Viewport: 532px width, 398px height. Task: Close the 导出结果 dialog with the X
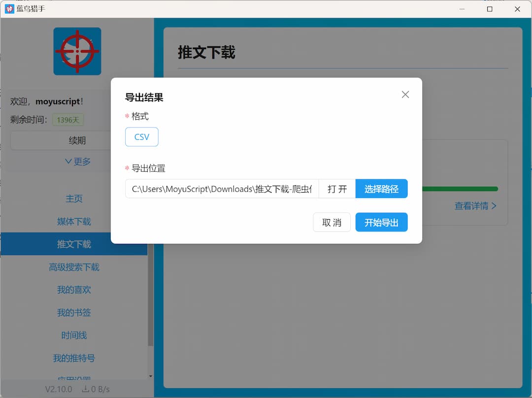coord(405,94)
